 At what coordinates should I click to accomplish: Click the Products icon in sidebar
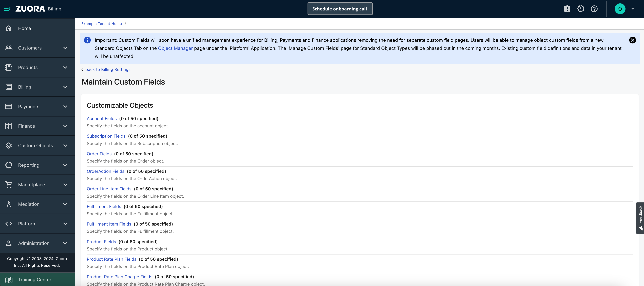tap(9, 67)
